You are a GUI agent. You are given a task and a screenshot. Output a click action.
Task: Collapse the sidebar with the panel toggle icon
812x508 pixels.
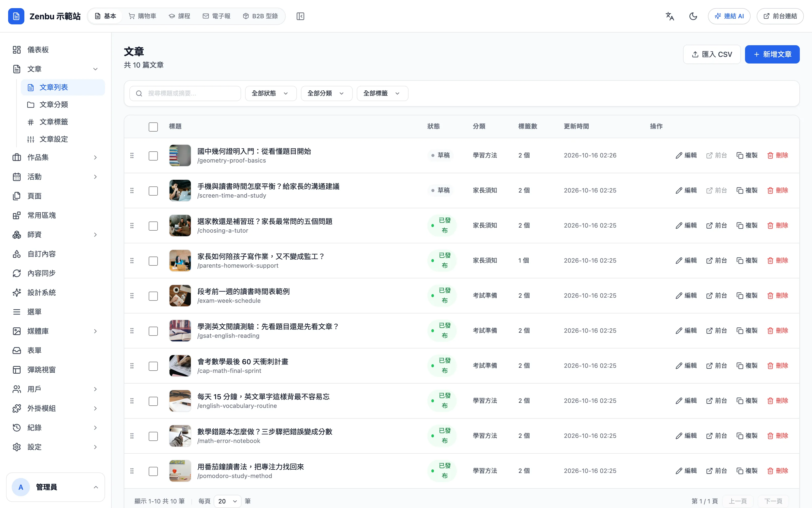click(x=300, y=16)
